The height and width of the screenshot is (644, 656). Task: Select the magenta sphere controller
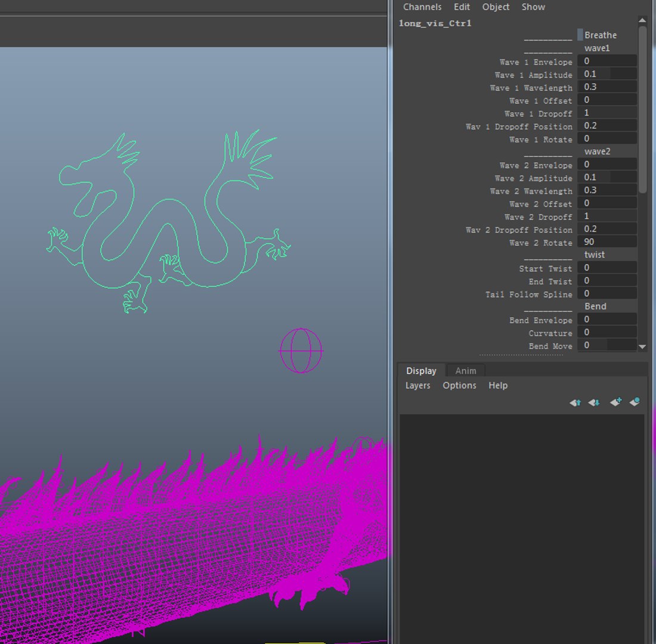301,351
